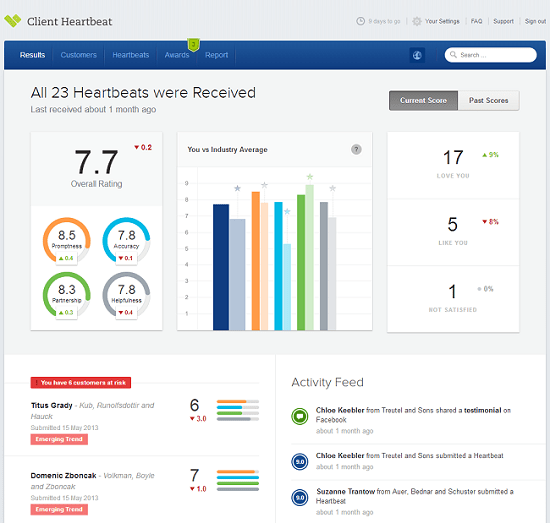The height and width of the screenshot is (523, 550).
Task: Go to the Report tab
Action: tap(216, 55)
